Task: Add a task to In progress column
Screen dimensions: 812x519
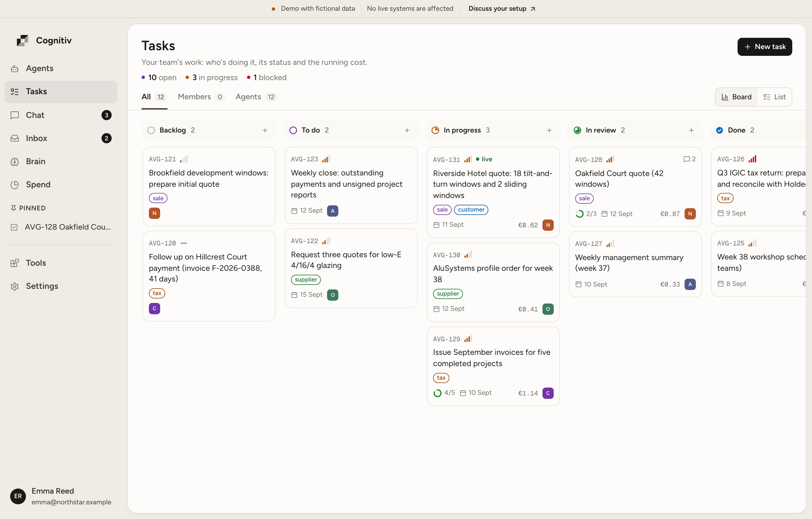Action: [549, 130]
